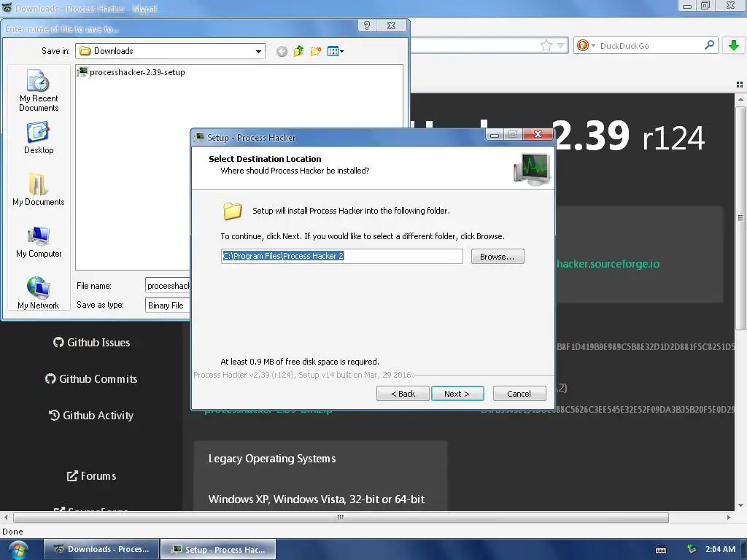Cancel the Process Hacker setup

[519, 393]
